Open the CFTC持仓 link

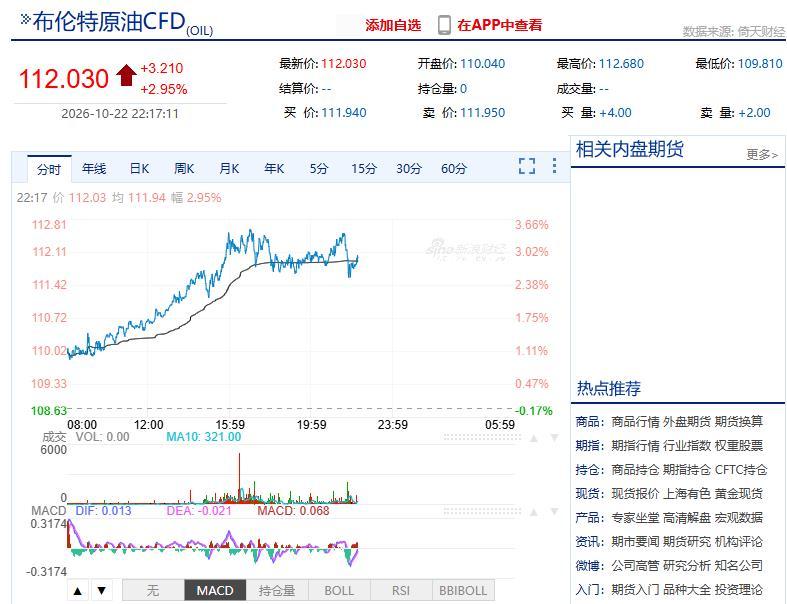741,470
